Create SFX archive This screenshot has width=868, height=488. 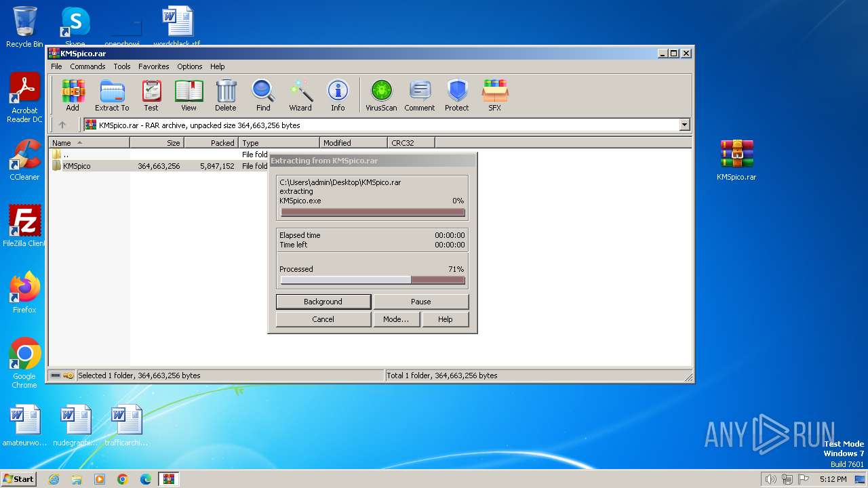tap(495, 95)
